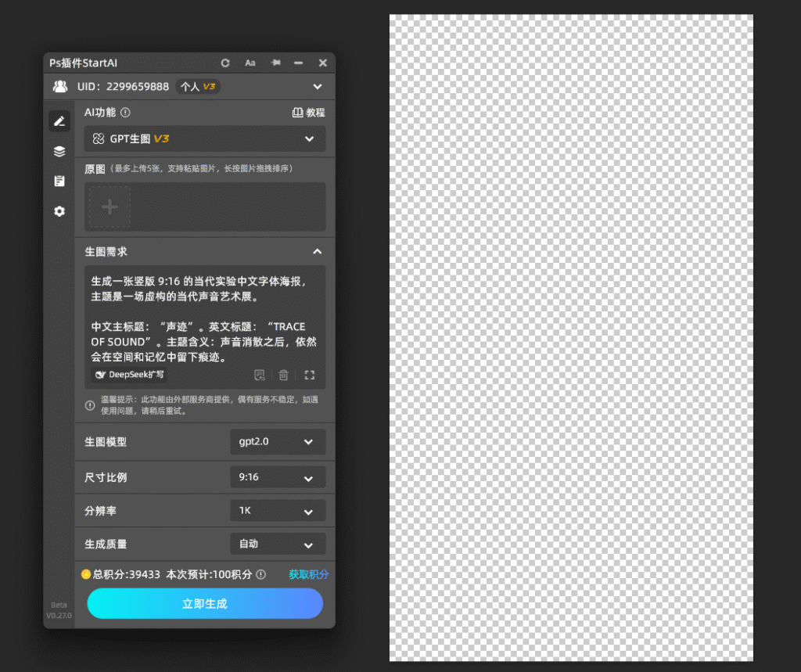This screenshot has width=801, height=672.
Task: Close the StartAI plugin panel
Action: point(323,63)
